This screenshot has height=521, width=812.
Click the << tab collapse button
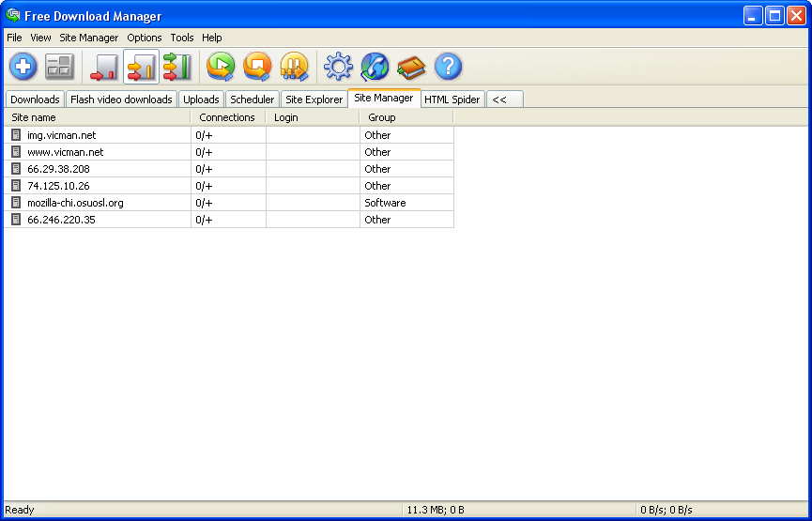coord(504,100)
